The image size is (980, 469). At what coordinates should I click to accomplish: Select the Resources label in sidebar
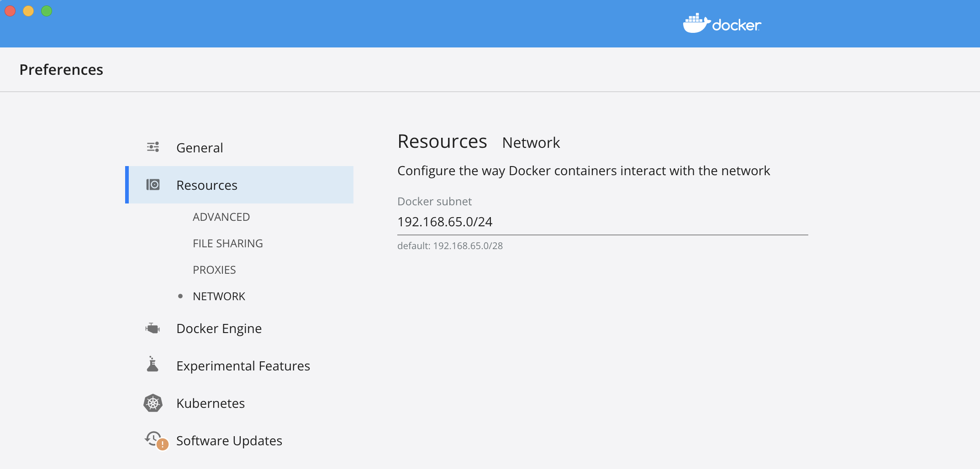click(x=207, y=185)
